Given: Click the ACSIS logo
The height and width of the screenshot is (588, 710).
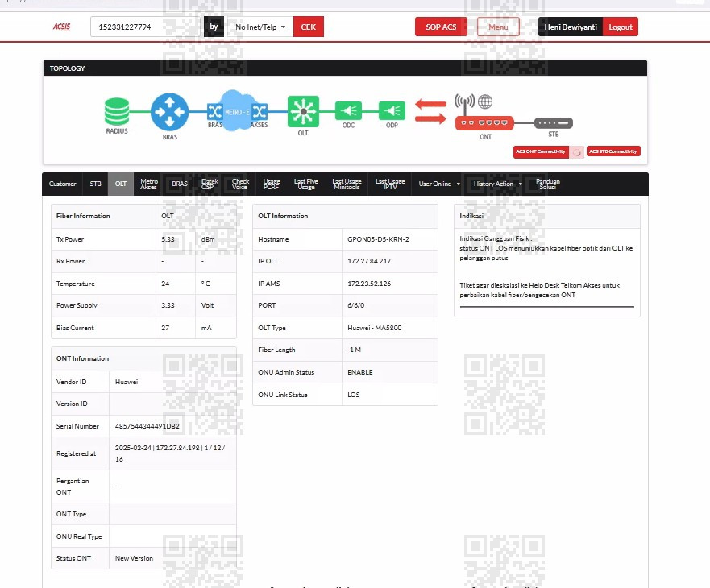Looking at the screenshot, I should [61, 27].
